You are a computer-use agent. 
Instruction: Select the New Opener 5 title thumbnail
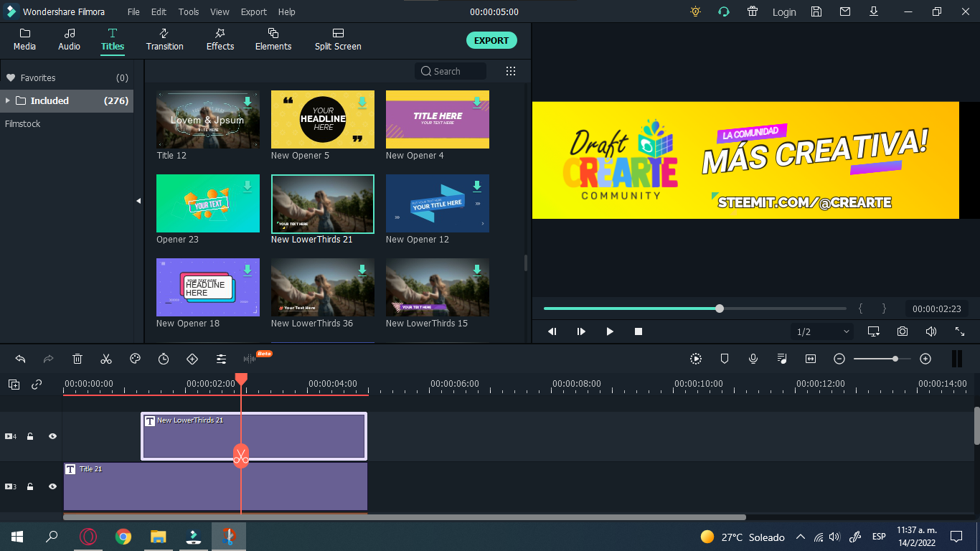coord(323,119)
